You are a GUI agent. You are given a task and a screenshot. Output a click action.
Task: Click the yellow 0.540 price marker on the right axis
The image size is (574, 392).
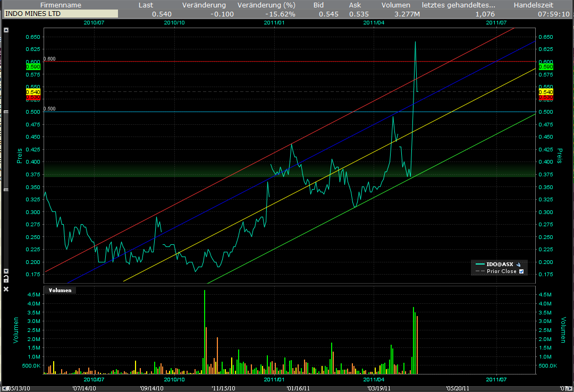coord(546,92)
